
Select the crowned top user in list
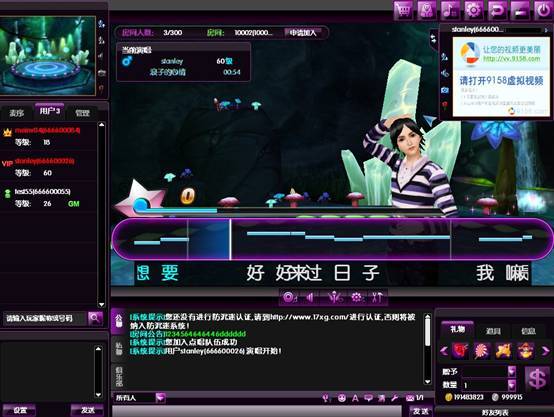(x=48, y=136)
